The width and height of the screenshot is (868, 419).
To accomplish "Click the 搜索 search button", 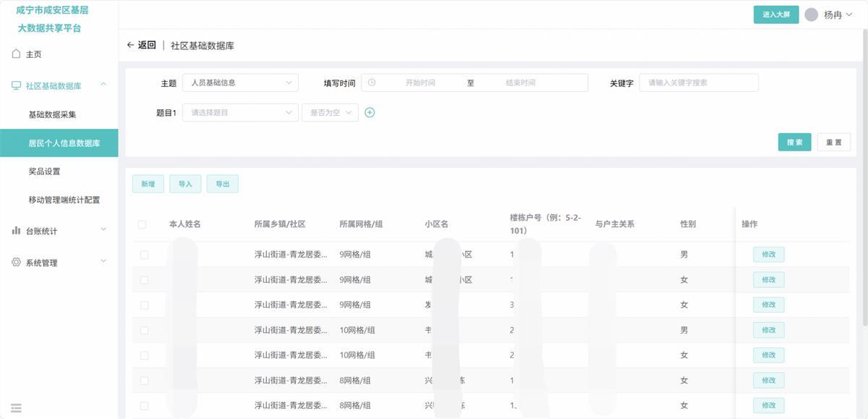I will point(794,142).
